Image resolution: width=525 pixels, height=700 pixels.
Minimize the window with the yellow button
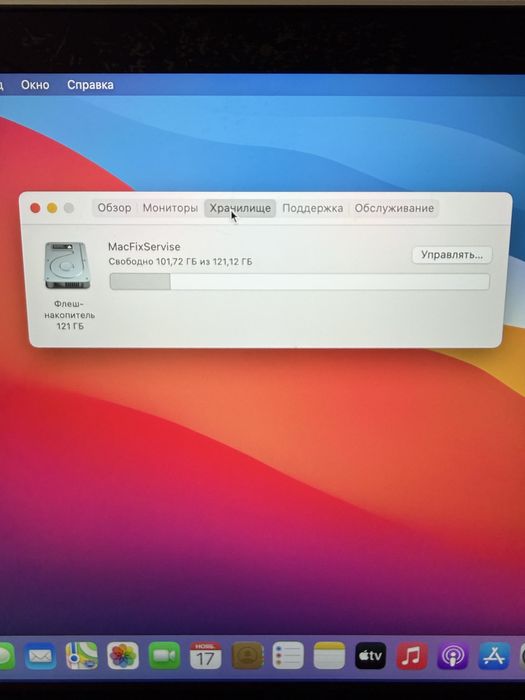52,208
